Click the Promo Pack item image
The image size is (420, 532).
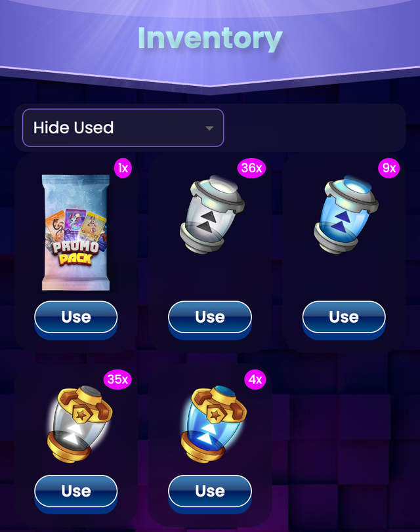(x=75, y=232)
